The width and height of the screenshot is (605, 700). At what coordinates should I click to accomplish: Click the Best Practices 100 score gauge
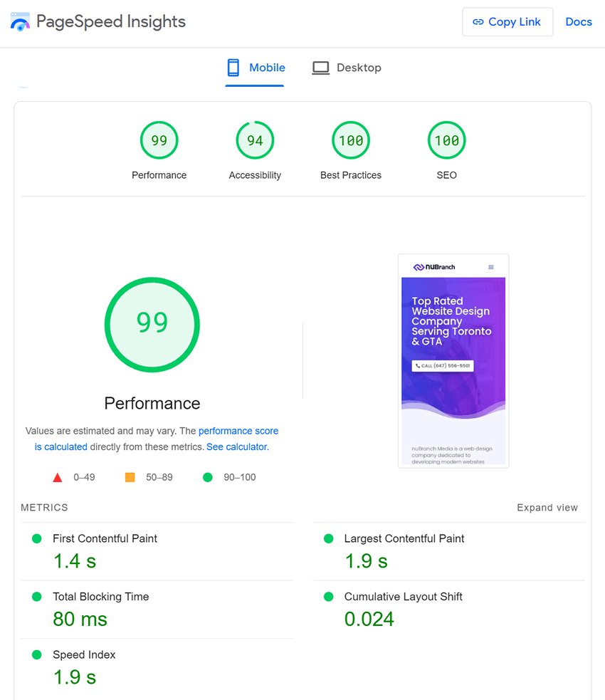351,141
